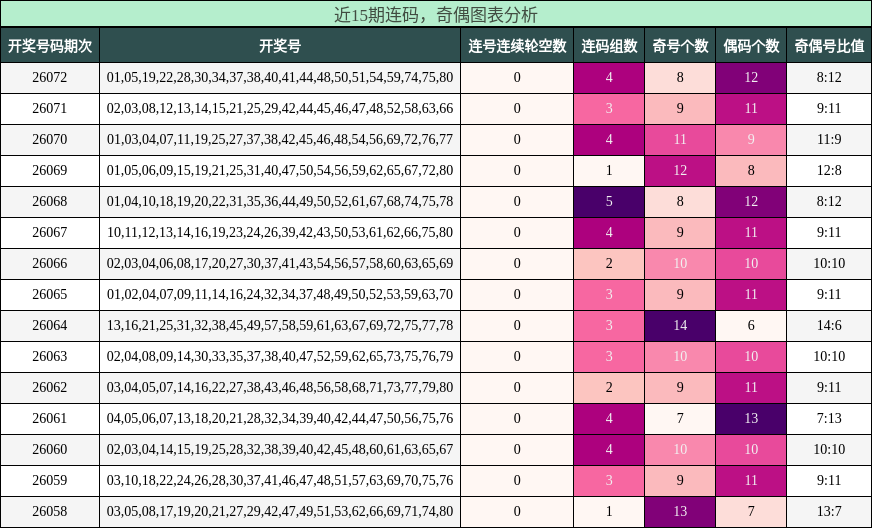
Task: Click the numbers row starting 01,05,19,22,28
Action: point(280,77)
